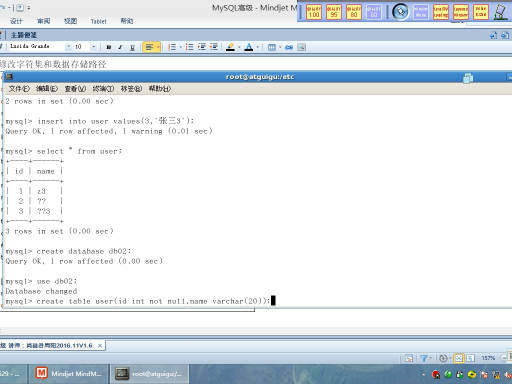
Task: Click the red tray icon in system tray
Action: 436,375
